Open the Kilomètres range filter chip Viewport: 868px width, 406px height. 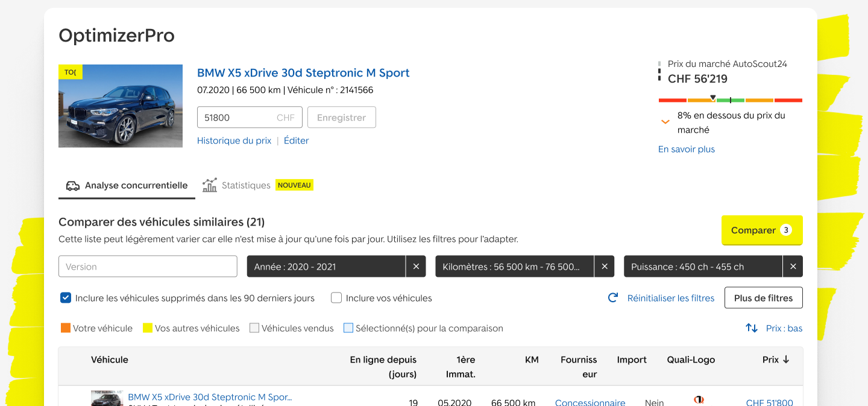point(515,267)
